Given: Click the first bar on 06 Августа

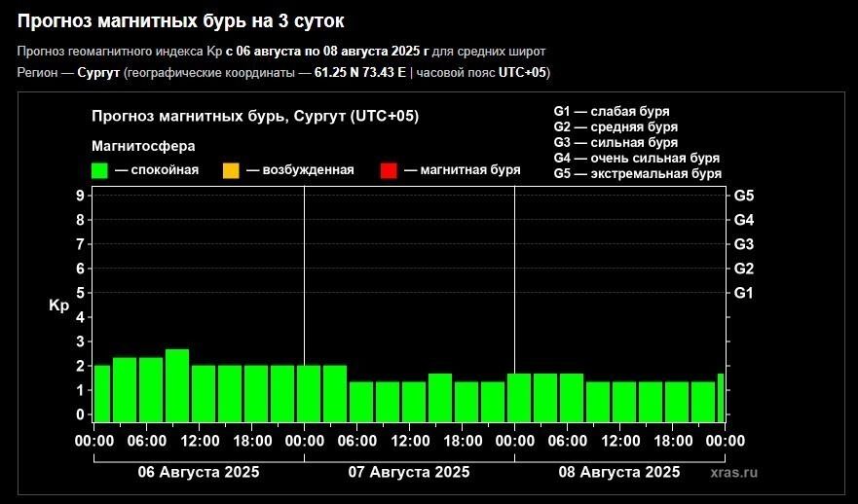Looking at the screenshot, I should (100, 392).
